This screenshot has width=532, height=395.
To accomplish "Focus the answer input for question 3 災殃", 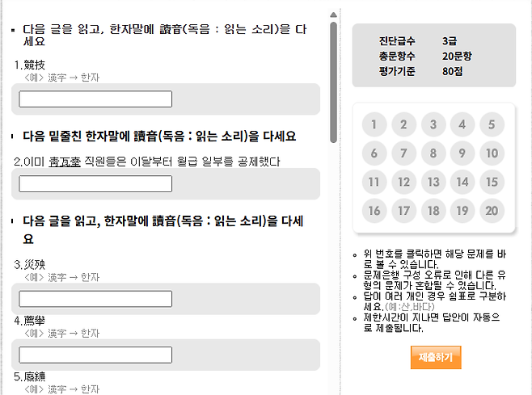I will pos(95,299).
